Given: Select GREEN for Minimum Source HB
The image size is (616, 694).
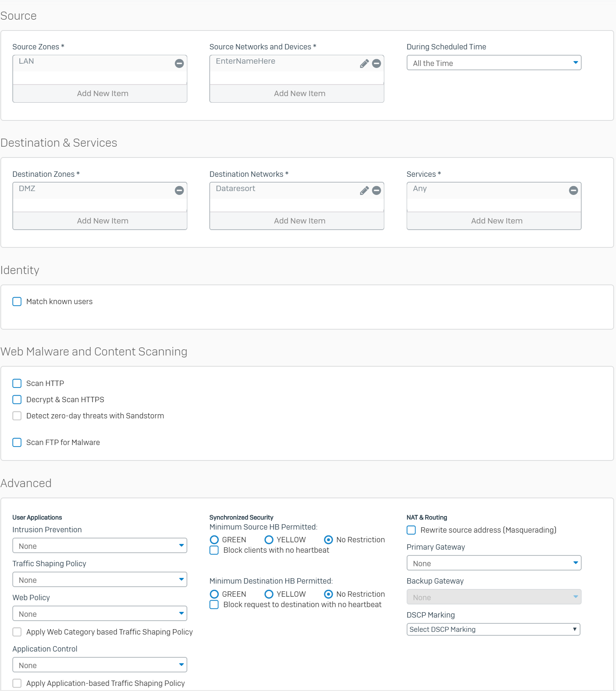Looking at the screenshot, I should tap(214, 540).
